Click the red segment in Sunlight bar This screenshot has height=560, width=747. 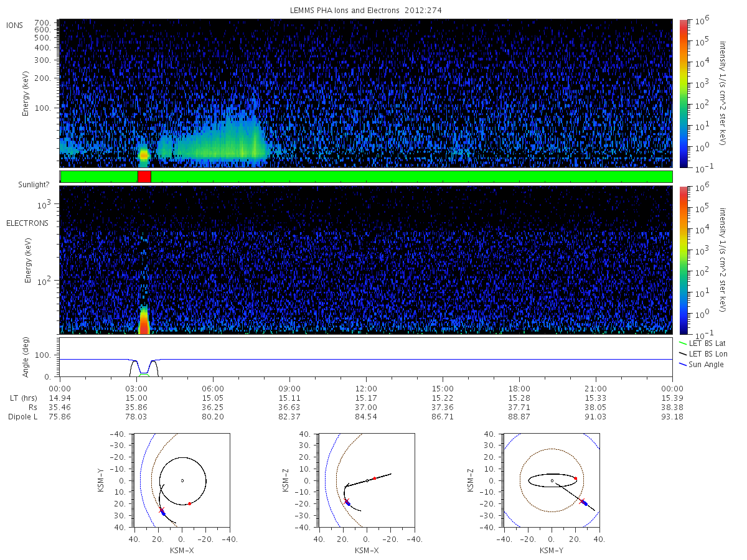[x=144, y=177]
